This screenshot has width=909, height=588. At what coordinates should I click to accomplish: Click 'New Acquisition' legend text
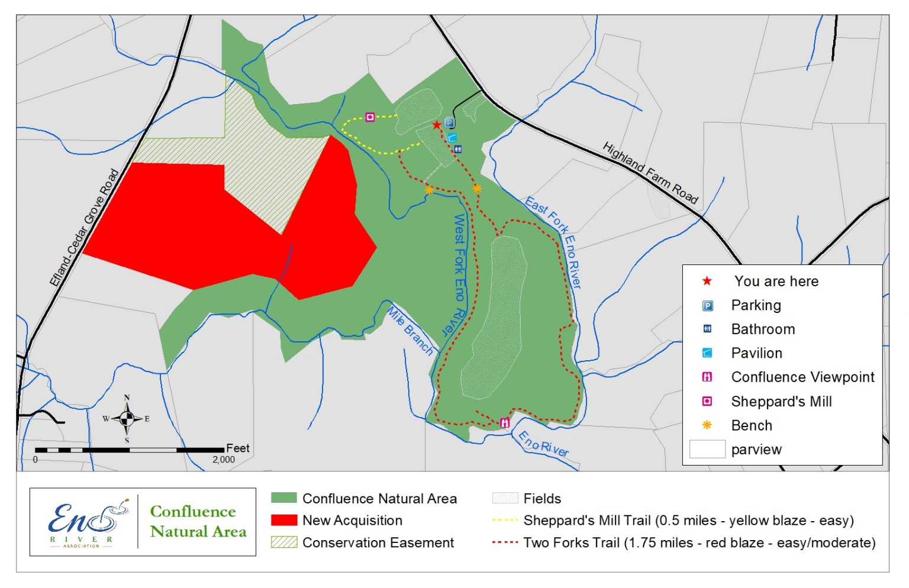352,521
